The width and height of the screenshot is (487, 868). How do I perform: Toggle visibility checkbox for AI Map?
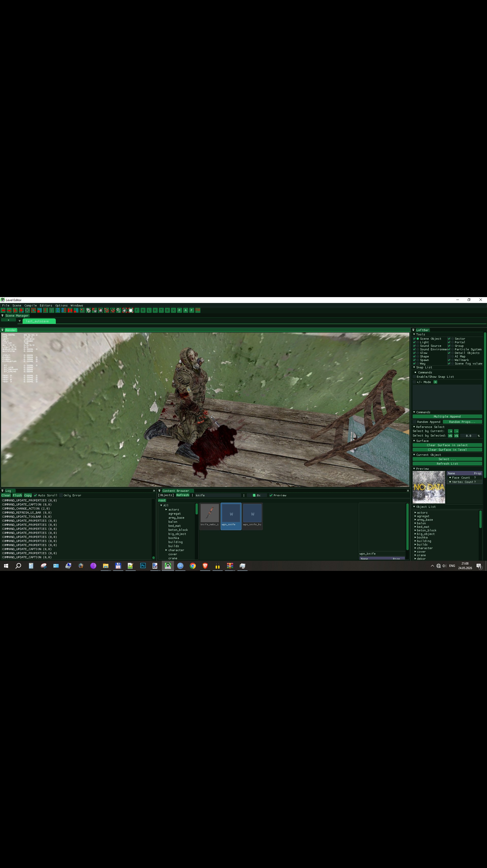(449, 356)
